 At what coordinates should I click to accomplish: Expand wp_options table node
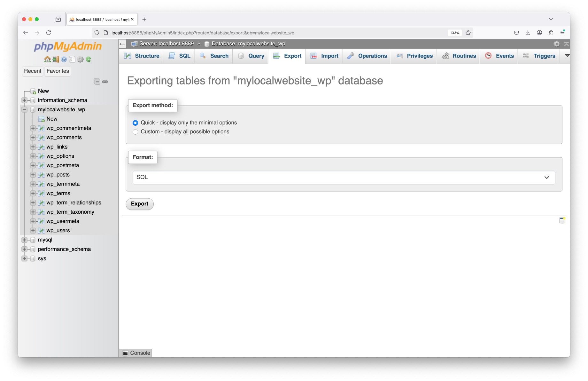pos(33,156)
